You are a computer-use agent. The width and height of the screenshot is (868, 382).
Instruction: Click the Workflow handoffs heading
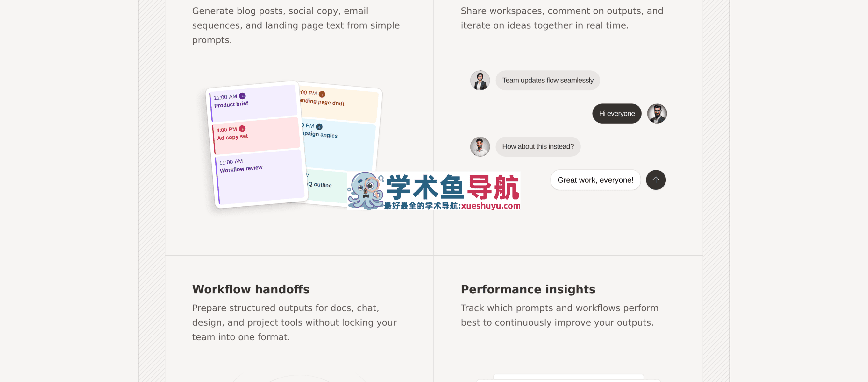point(251,289)
